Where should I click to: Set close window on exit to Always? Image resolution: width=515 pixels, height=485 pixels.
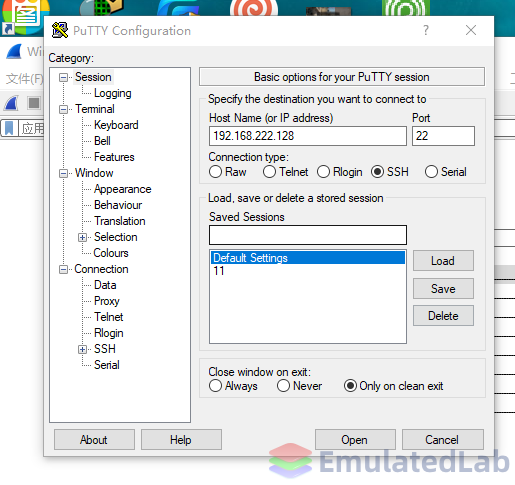[x=215, y=386]
